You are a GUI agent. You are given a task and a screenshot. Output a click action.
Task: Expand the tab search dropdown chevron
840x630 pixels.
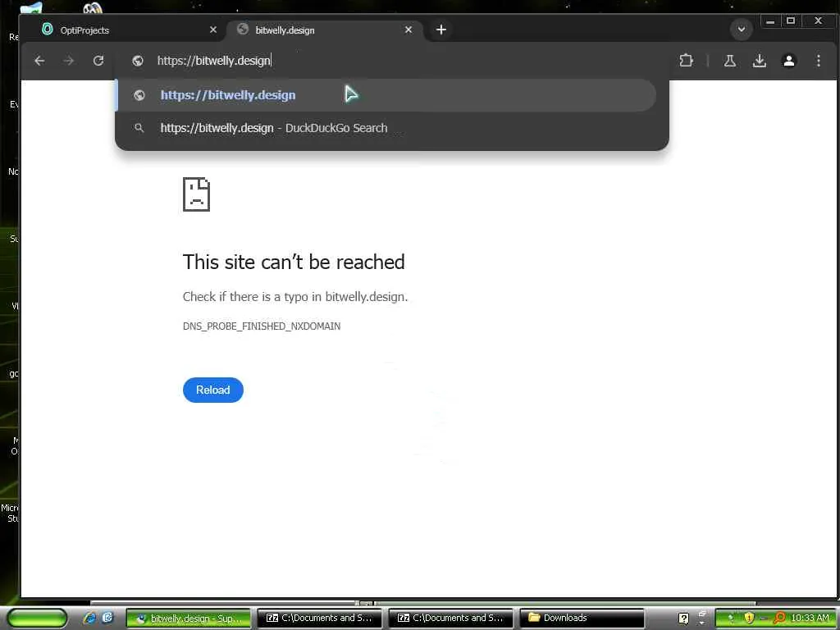(x=742, y=29)
